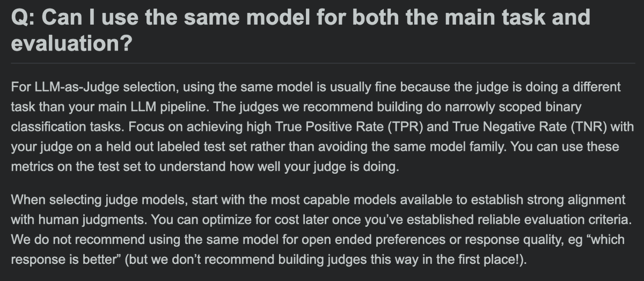The width and height of the screenshot is (644, 281).
Task: Click the question heading about same model
Action: point(301,31)
